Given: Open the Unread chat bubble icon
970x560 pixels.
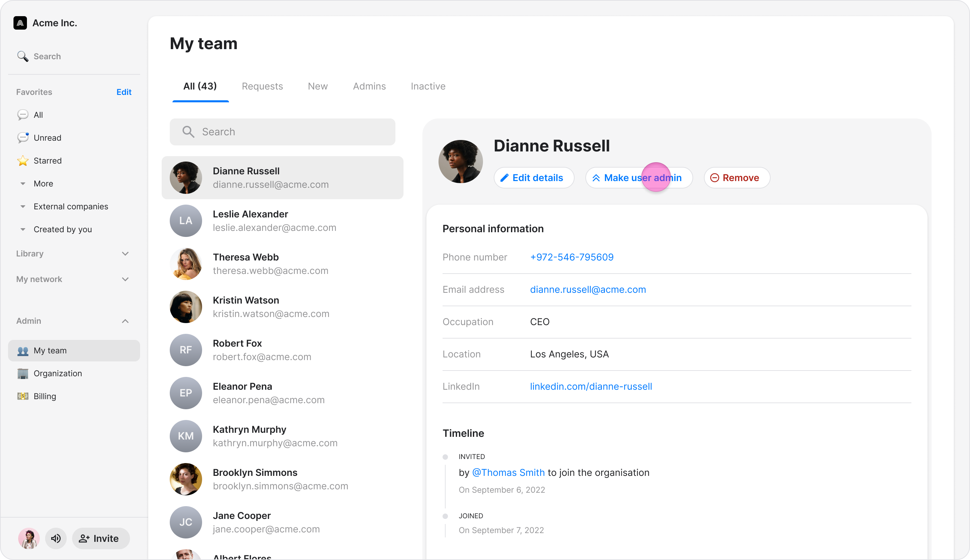Looking at the screenshot, I should click(x=23, y=138).
